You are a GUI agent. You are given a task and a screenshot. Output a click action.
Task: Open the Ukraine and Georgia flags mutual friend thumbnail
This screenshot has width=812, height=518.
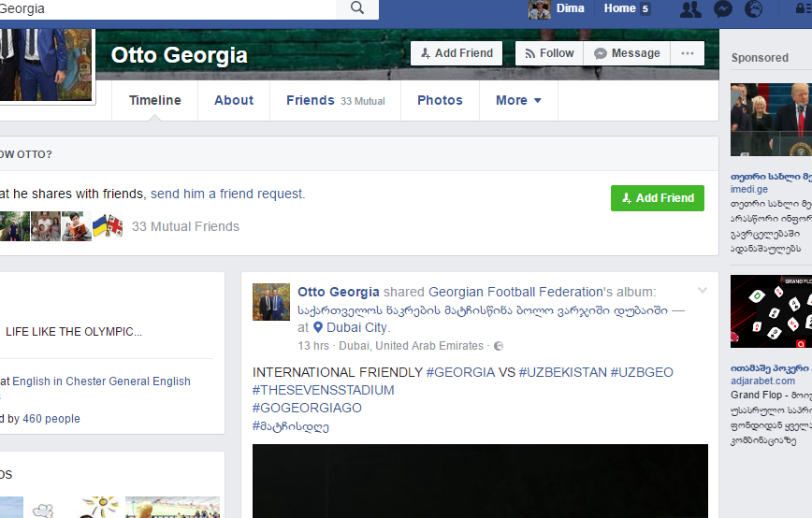108,225
